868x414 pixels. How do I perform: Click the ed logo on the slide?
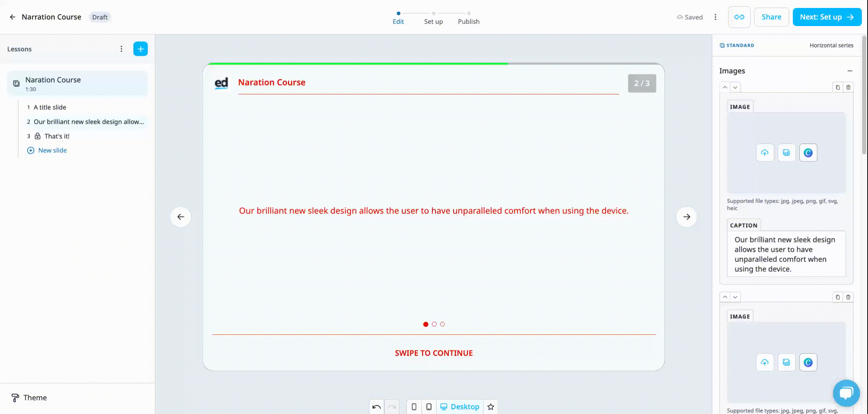(x=221, y=83)
